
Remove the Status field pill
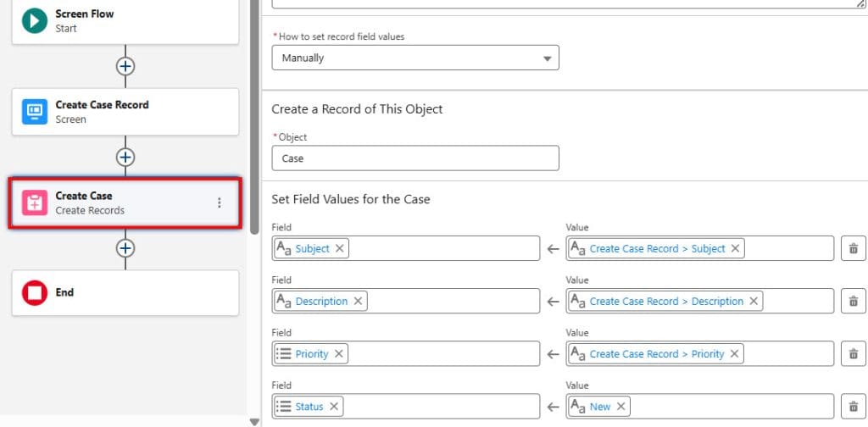[333, 407]
